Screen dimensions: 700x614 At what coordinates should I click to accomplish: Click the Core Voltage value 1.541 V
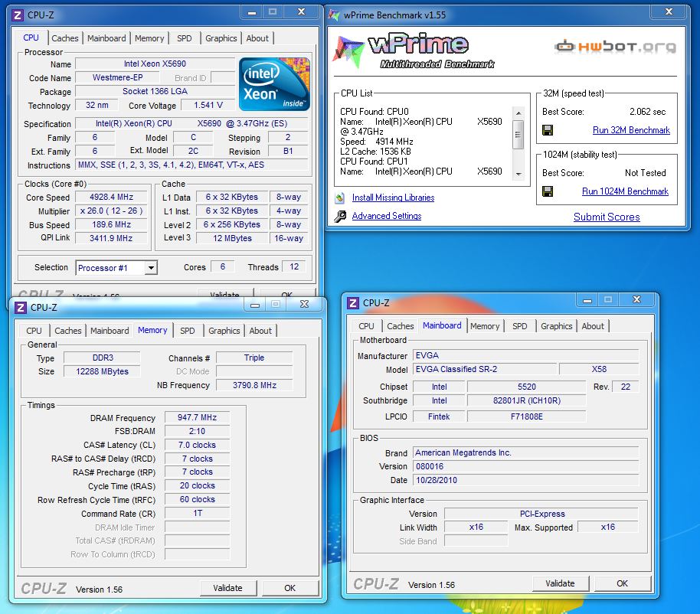click(x=208, y=106)
